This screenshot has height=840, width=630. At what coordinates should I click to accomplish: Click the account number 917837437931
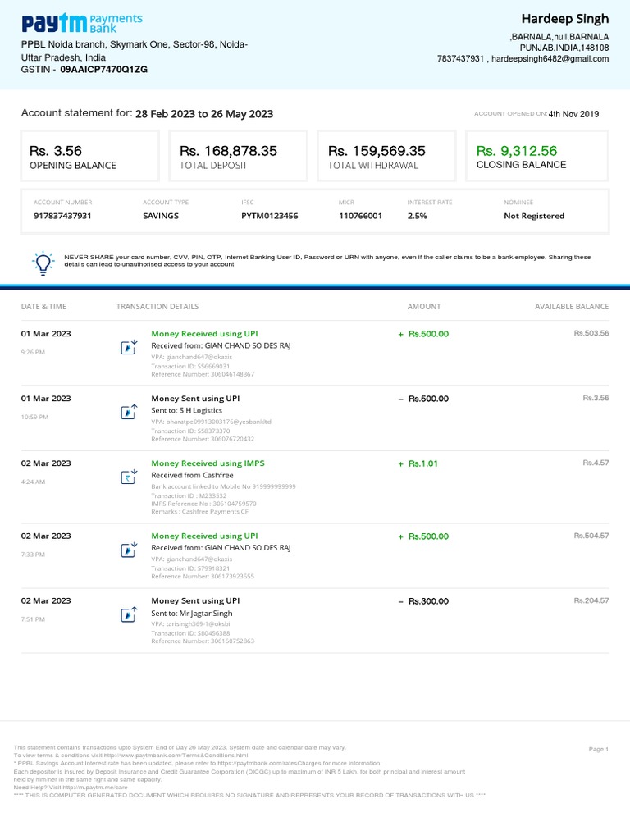[x=62, y=216]
